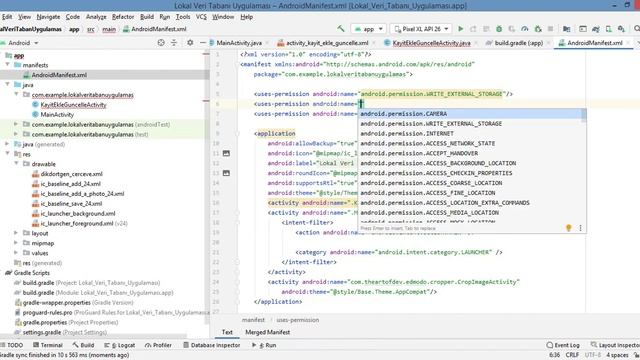
Task: Open the Terminal tool window
Action: point(48,345)
